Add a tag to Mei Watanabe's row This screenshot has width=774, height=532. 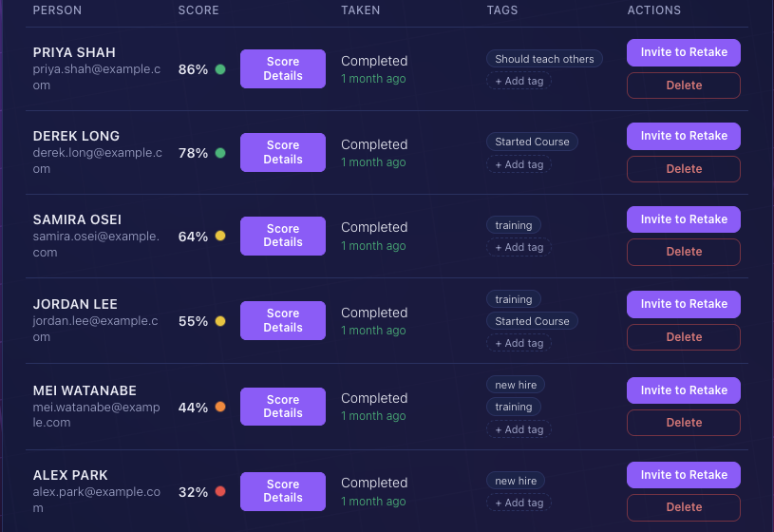(519, 429)
